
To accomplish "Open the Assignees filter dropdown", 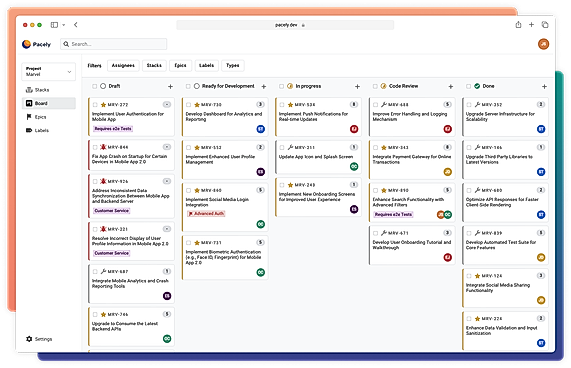I will click(x=123, y=66).
